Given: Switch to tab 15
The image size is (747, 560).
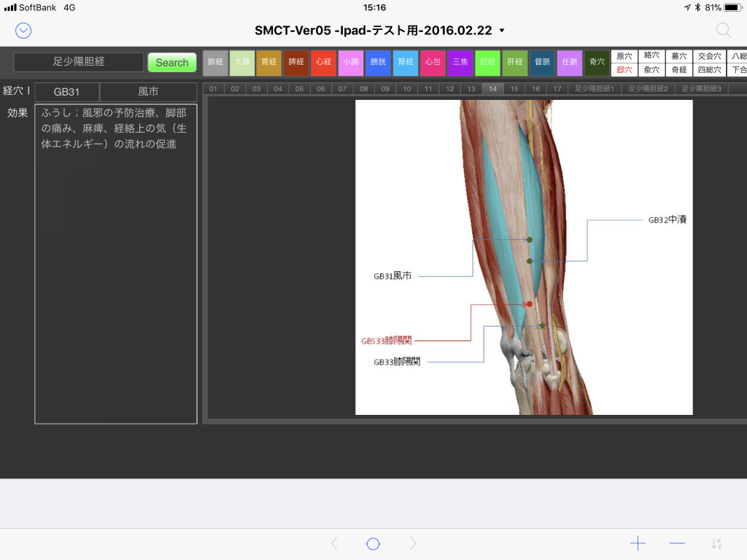Looking at the screenshot, I should 514,89.
